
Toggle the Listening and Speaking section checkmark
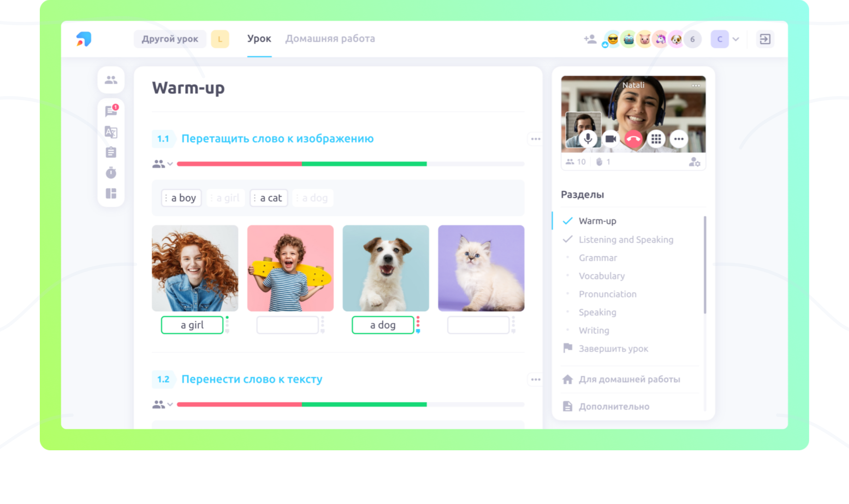pyautogui.click(x=567, y=239)
